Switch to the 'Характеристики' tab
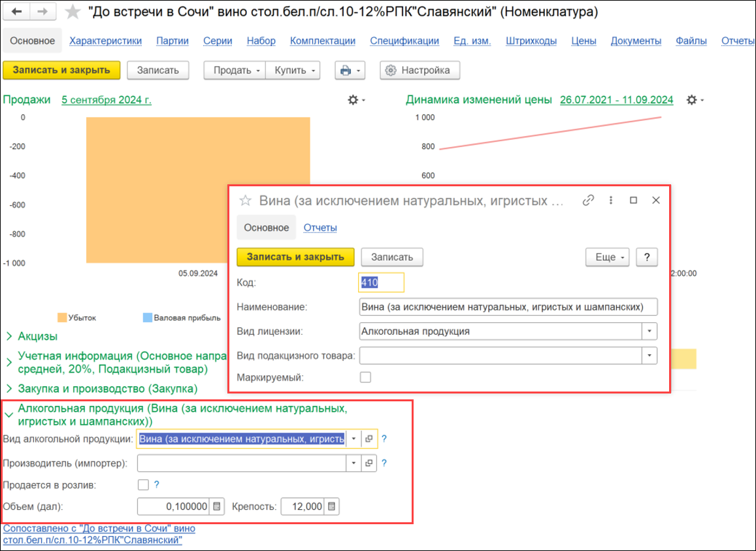 (x=106, y=41)
